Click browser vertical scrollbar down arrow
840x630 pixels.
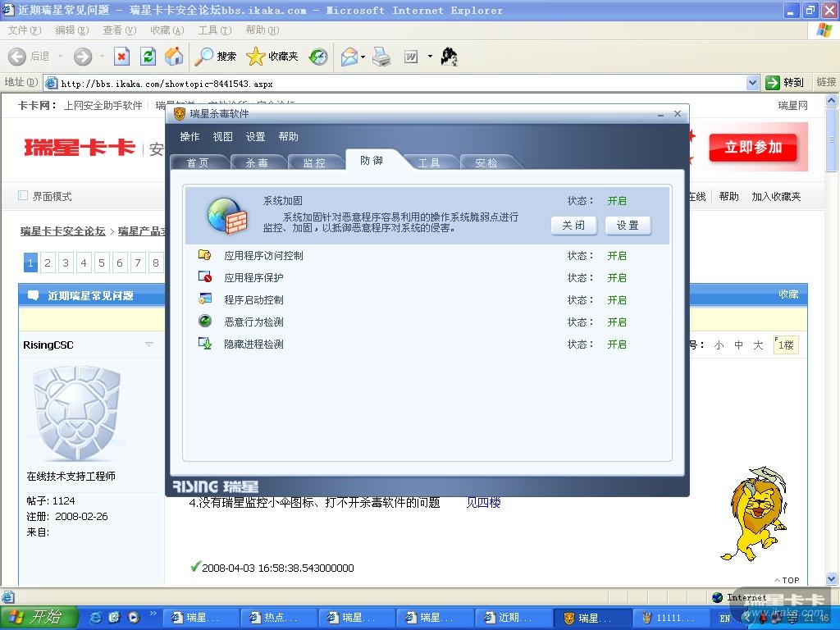(832, 578)
